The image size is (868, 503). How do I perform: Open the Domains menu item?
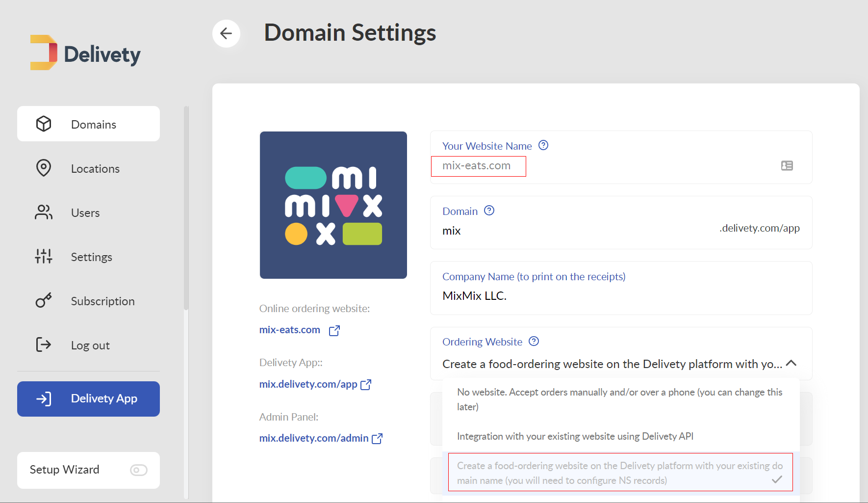pos(88,124)
